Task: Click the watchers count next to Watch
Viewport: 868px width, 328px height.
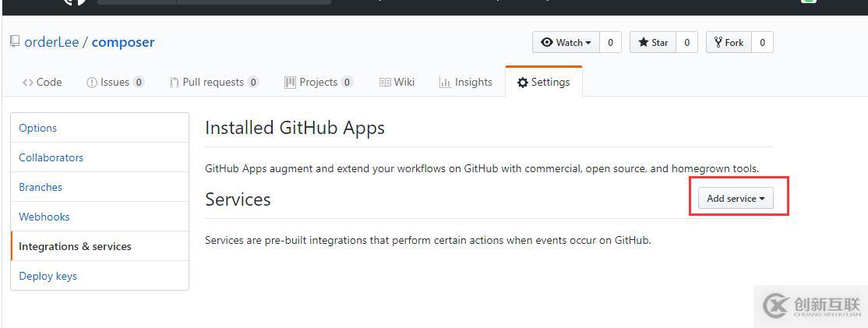Action: [x=610, y=43]
